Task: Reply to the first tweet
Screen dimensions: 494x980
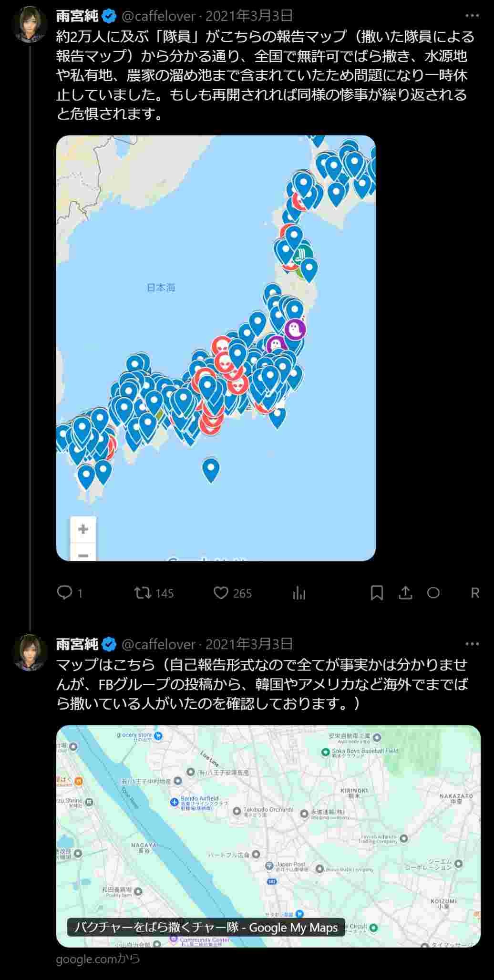Action: click(64, 593)
